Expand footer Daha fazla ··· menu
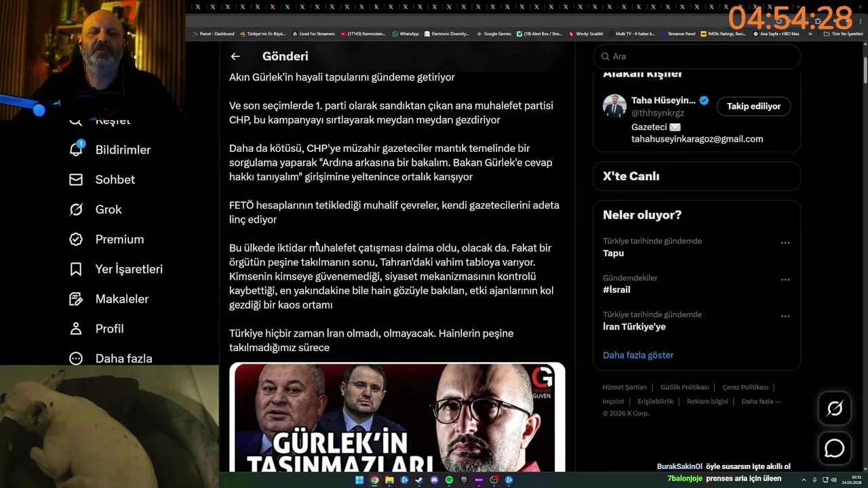This screenshot has height=488, width=868. 761,401
